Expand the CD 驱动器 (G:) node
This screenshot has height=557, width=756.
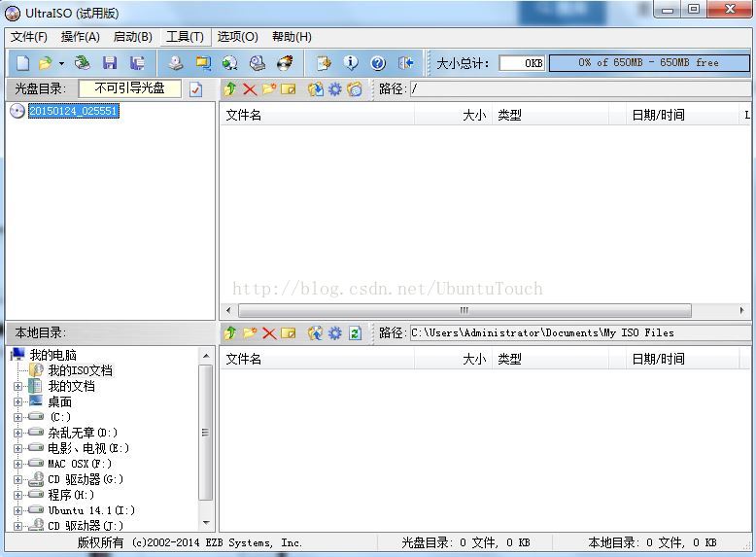(17, 479)
